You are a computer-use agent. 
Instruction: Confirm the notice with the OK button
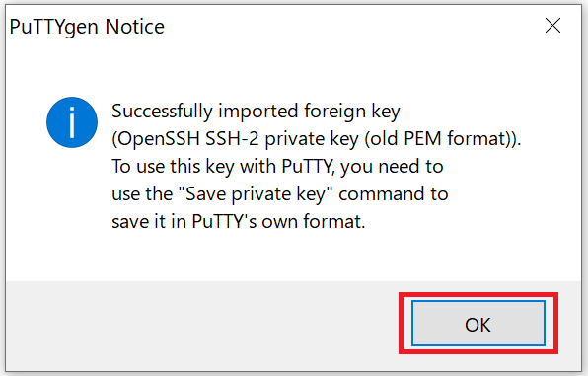[x=478, y=323]
